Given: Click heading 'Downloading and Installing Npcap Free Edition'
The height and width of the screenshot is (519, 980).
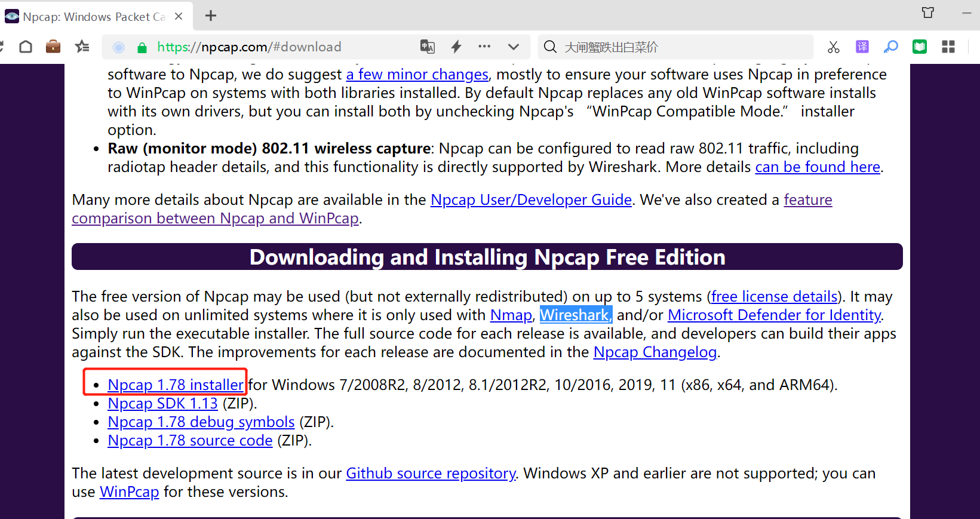Looking at the screenshot, I should point(487,257).
